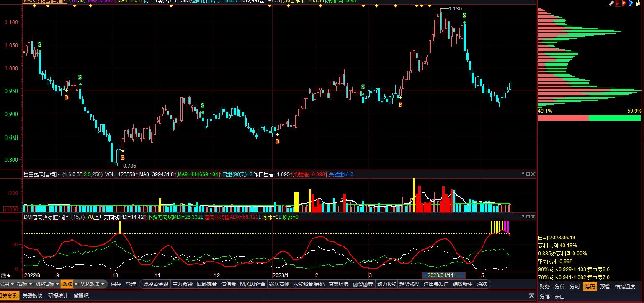Select the 波段黄金眼 strategy button

click(155, 284)
